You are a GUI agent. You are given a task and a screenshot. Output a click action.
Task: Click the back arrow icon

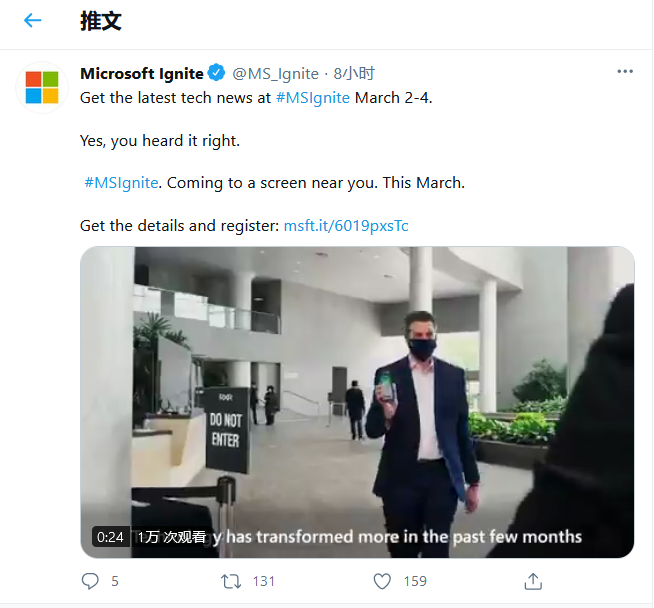click(x=32, y=21)
